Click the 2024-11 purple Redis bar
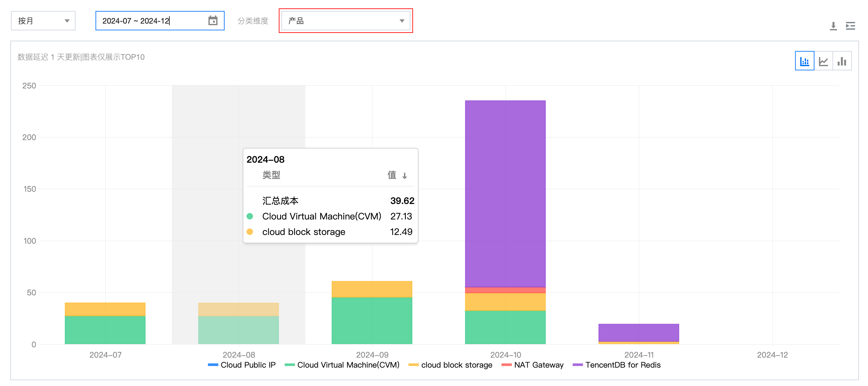 click(x=639, y=332)
